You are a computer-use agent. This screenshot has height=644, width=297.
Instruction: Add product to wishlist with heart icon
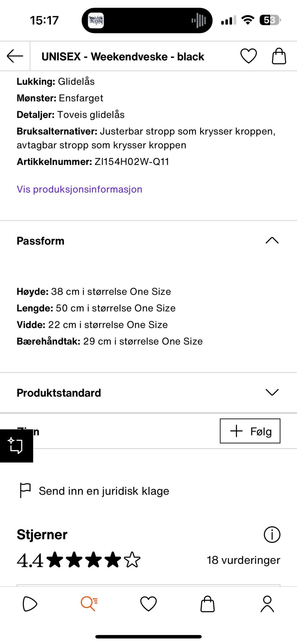pos(248,56)
